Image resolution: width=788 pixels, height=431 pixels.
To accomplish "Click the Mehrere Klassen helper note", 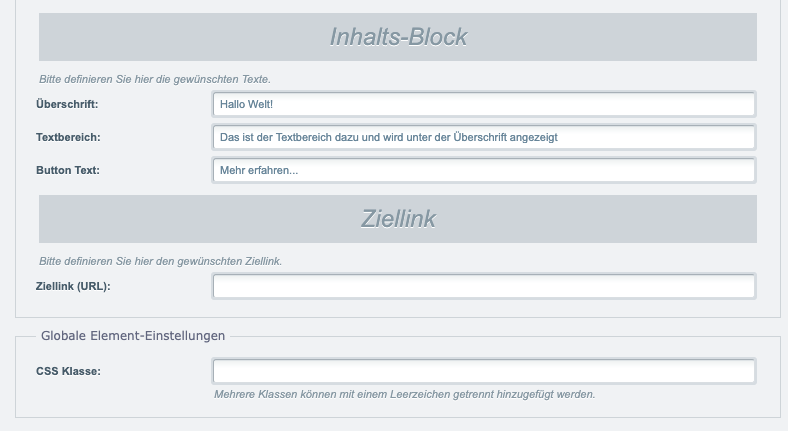I will pyautogui.click(x=405, y=394).
